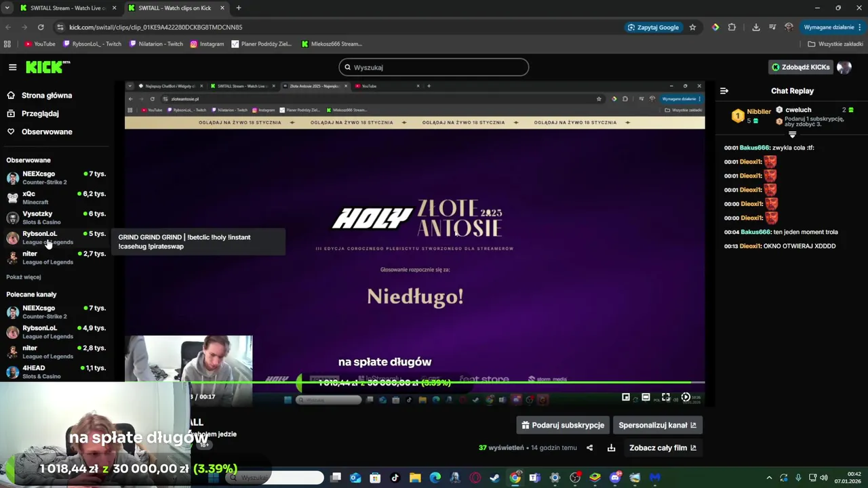Image resolution: width=868 pixels, height=488 pixels.
Task: Open the Chrome profile avatar
Action: (789, 27)
